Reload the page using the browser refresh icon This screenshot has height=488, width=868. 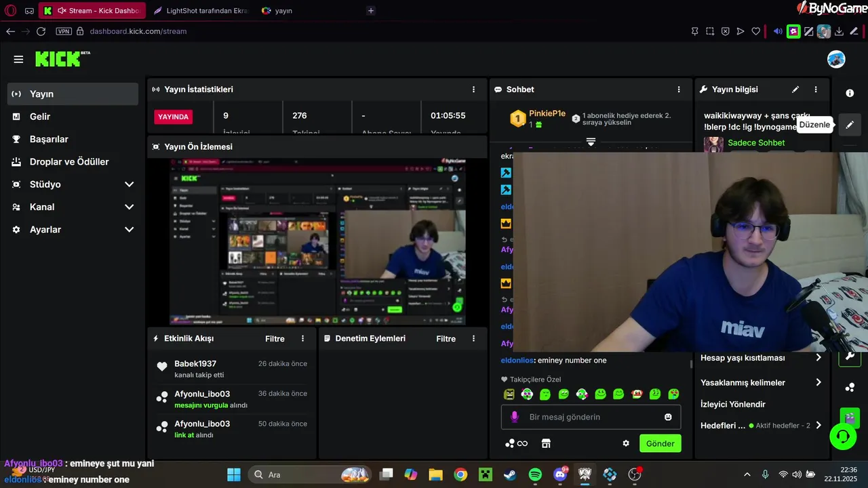pyautogui.click(x=41, y=31)
